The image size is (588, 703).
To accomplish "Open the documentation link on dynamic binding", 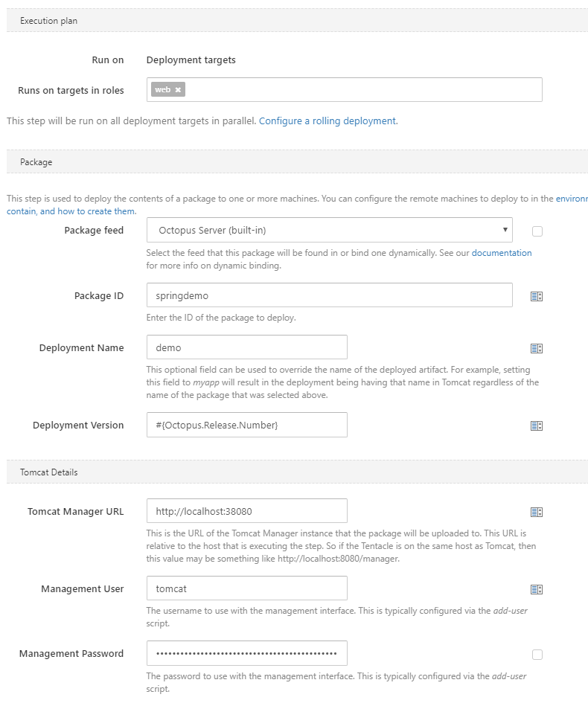I will 501,253.
